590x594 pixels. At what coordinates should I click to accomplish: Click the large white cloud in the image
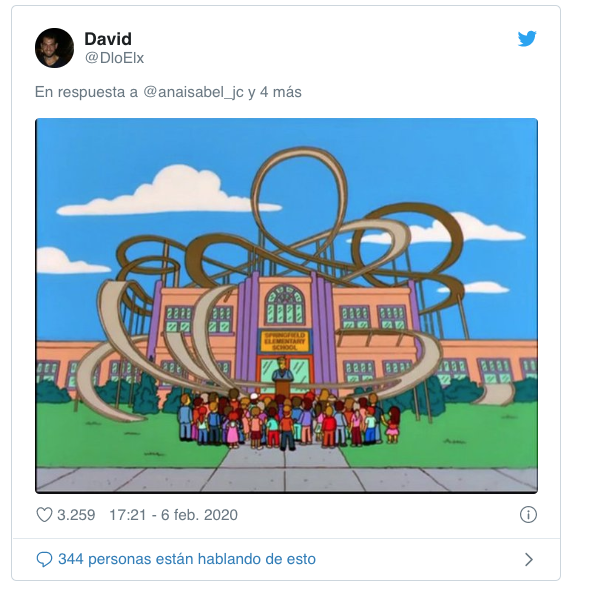tap(171, 193)
